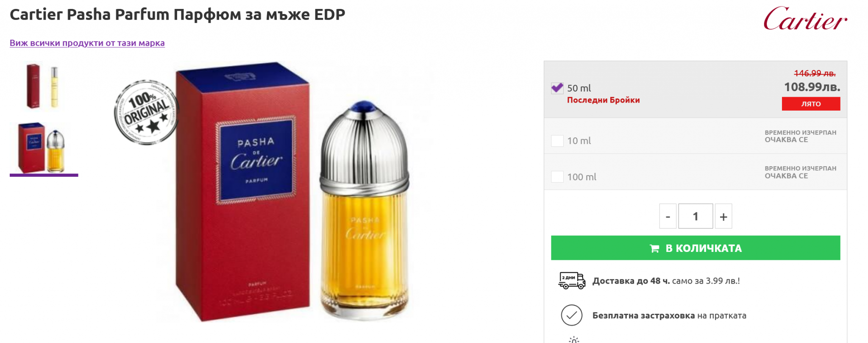Viewport: 868px width, 343px height.
Task: Click 'Последни Бройки' stock notice
Action: [604, 100]
